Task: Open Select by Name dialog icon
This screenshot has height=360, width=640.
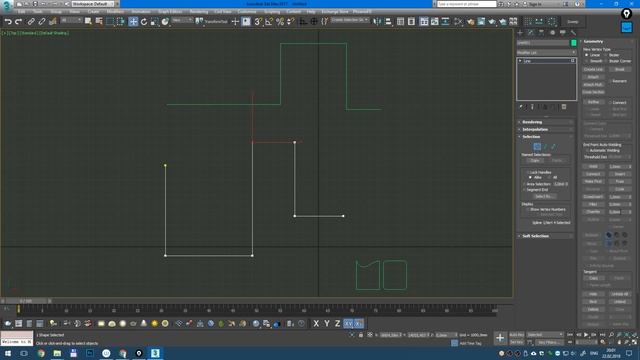Action: [99, 22]
